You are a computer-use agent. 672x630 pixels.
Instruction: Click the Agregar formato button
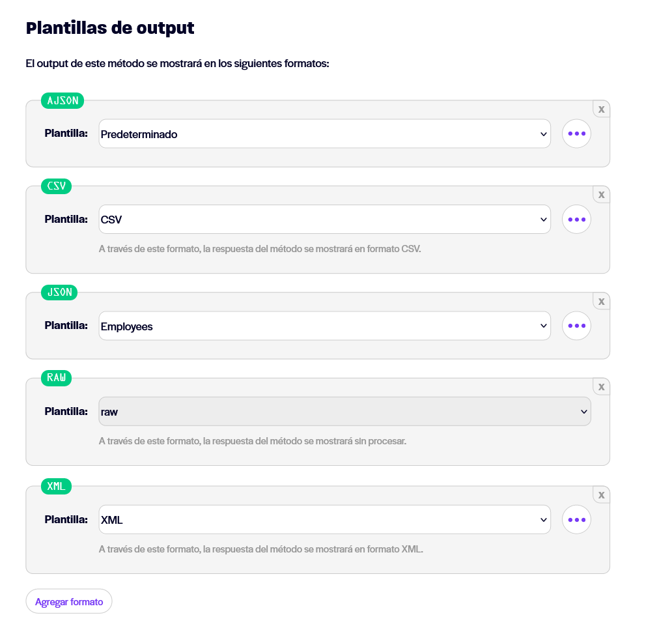tap(69, 601)
